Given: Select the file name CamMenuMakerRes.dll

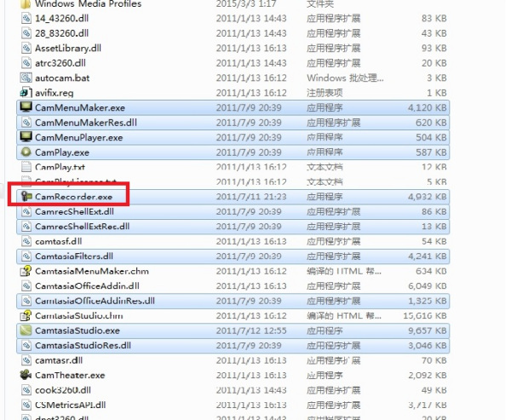Looking at the screenshot, I should point(86,123).
